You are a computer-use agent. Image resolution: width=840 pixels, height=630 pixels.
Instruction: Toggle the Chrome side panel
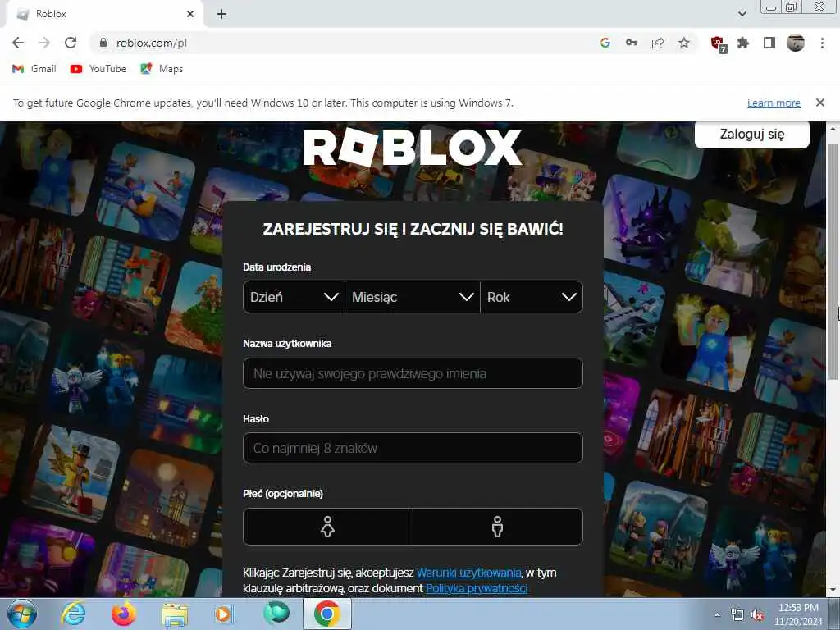[x=769, y=43]
